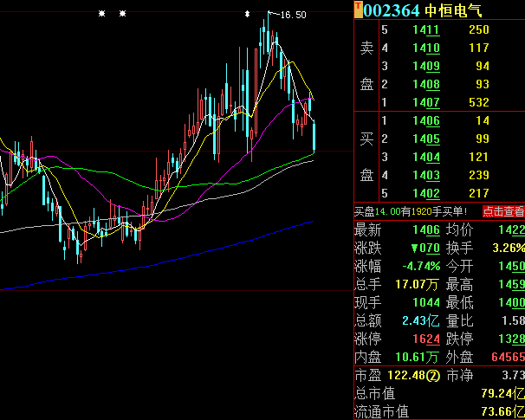Click the diamond marker near the chart peak
The image size is (525, 420).
pyautogui.click(x=248, y=14)
